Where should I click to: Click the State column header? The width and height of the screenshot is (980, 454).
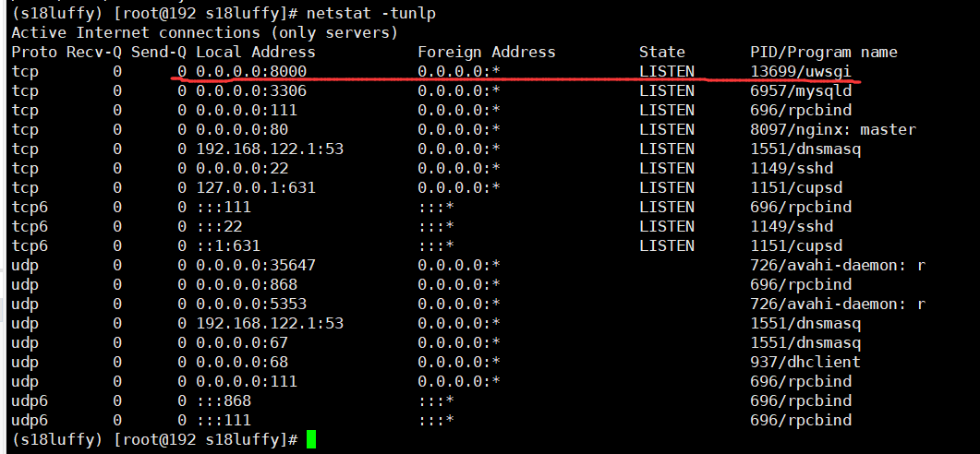(662, 52)
